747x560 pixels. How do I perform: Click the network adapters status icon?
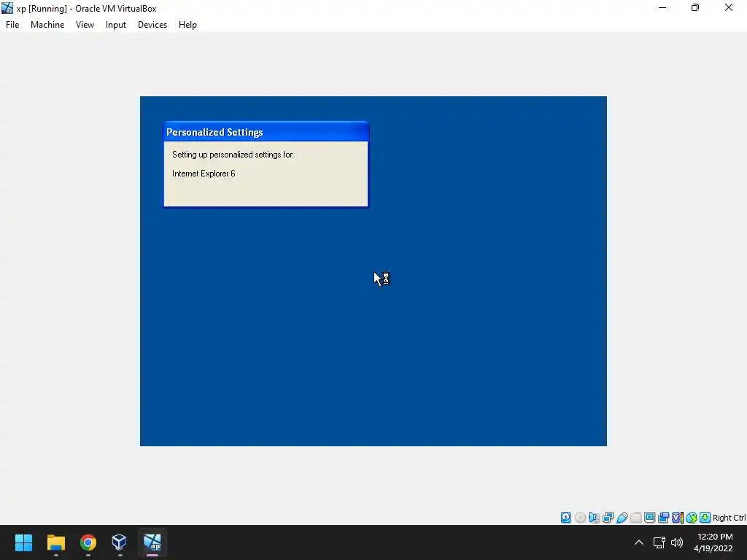pyautogui.click(x=608, y=518)
